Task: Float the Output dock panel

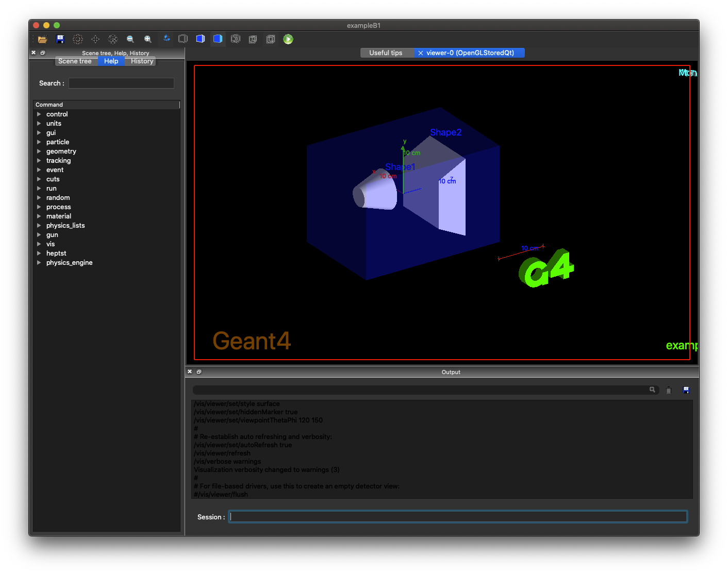Action: 199,372
